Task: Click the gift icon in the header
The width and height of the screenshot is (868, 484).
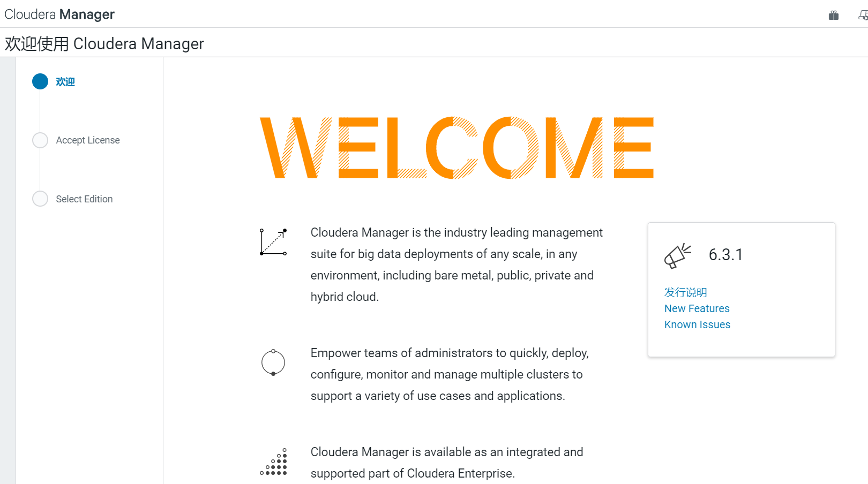Action: point(833,15)
